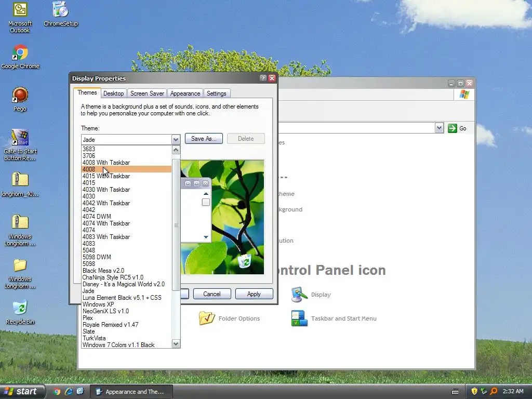Viewport: 532px width, 399px height.
Task: Select 4030 With Taskbar theme
Action: coord(127,190)
